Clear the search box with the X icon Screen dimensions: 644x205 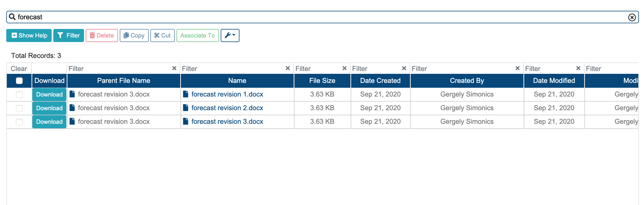[x=632, y=17]
